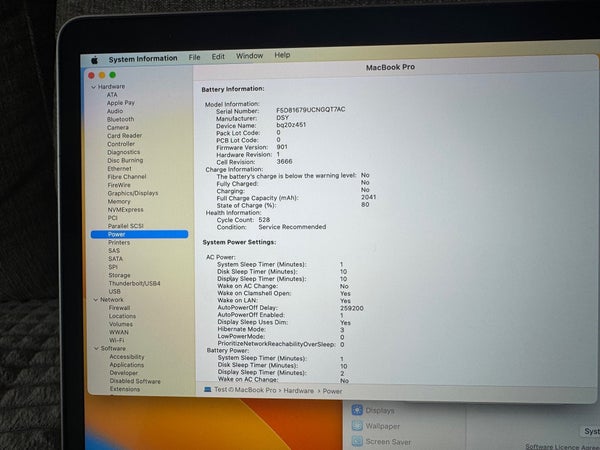
Task: Select Wi-Fi under Network
Action: point(117,341)
